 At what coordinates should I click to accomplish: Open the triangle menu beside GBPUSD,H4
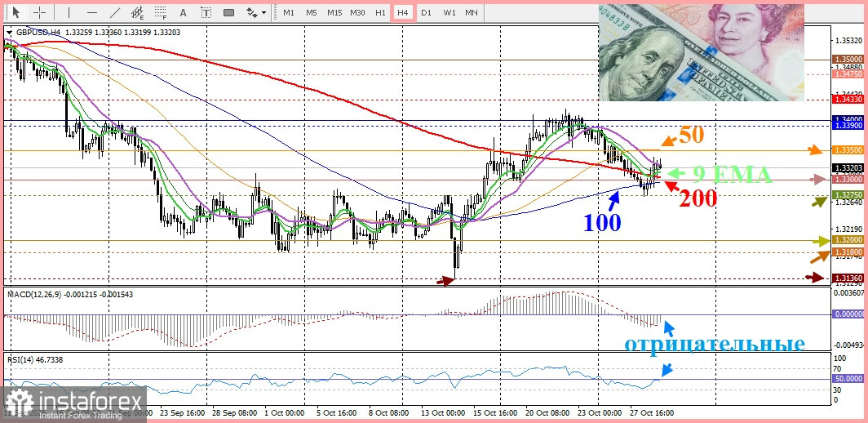pyautogui.click(x=9, y=33)
